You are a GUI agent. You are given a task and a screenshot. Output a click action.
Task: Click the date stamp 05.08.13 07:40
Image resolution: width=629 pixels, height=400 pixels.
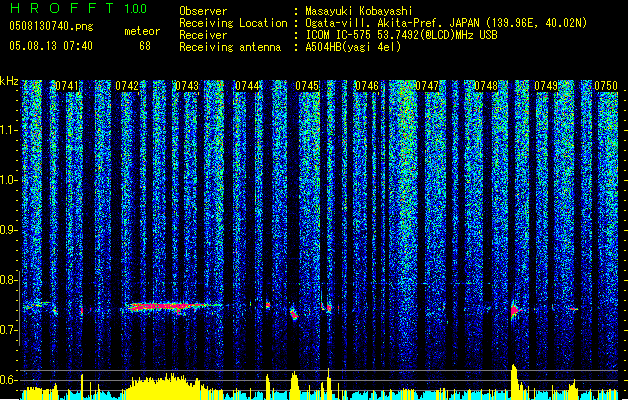click(x=51, y=46)
